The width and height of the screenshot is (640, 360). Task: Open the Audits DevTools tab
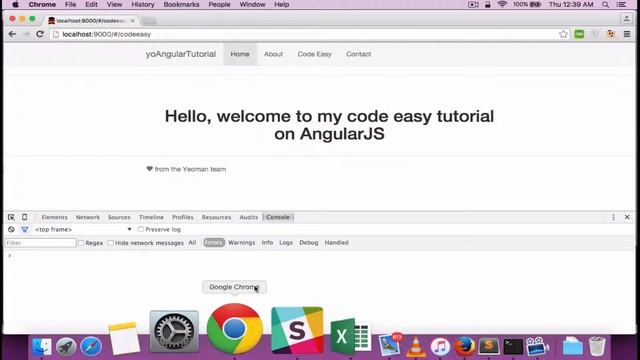(249, 217)
